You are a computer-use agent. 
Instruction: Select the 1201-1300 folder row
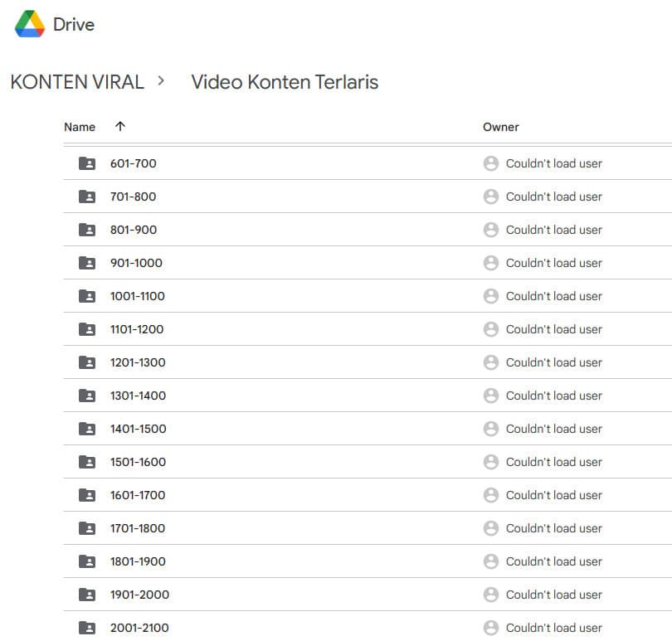pyautogui.click(x=368, y=362)
